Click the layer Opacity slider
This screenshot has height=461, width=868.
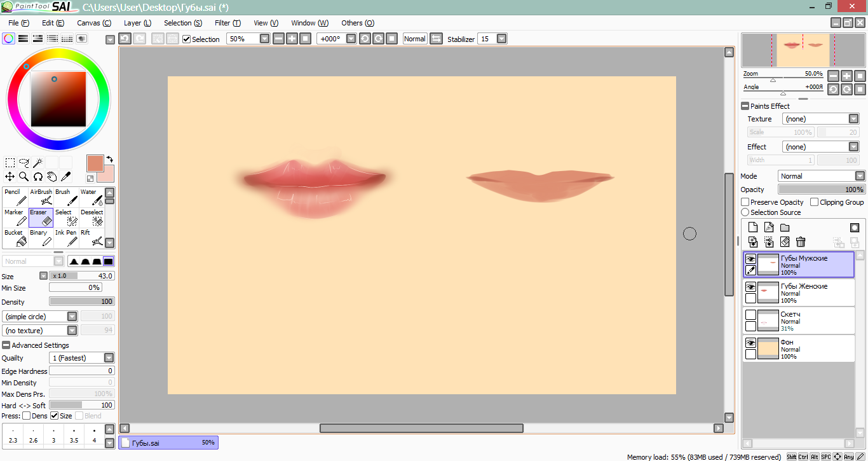(821, 189)
